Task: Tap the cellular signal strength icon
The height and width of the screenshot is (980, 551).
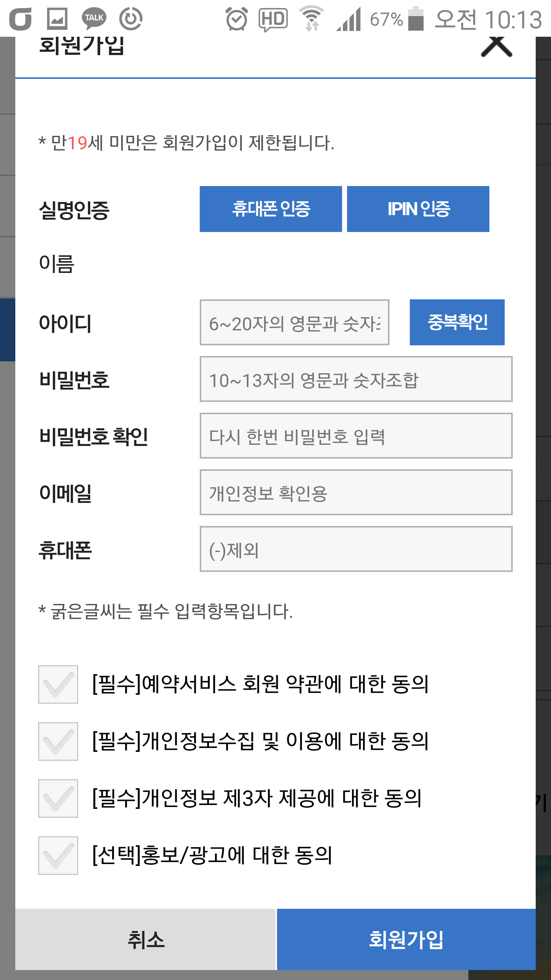Action: pos(349,19)
